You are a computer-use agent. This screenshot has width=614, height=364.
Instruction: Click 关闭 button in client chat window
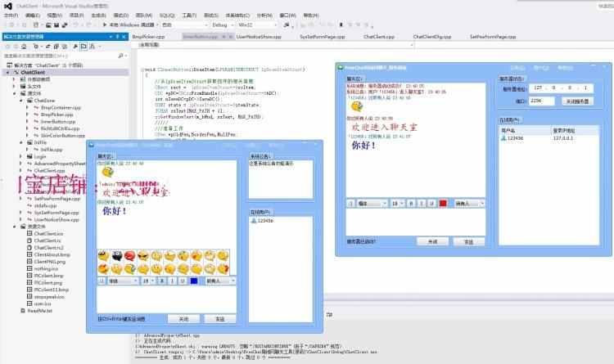click(x=183, y=319)
